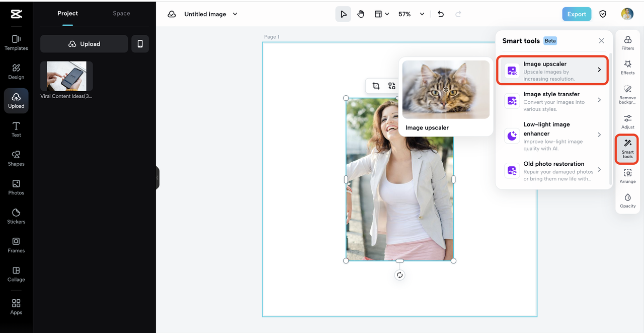Open the Effects tool
Screen dimensions: 644x333
[x=627, y=67]
